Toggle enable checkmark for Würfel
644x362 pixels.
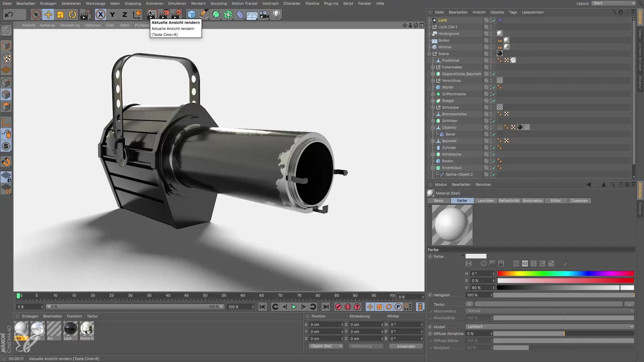(494, 87)
